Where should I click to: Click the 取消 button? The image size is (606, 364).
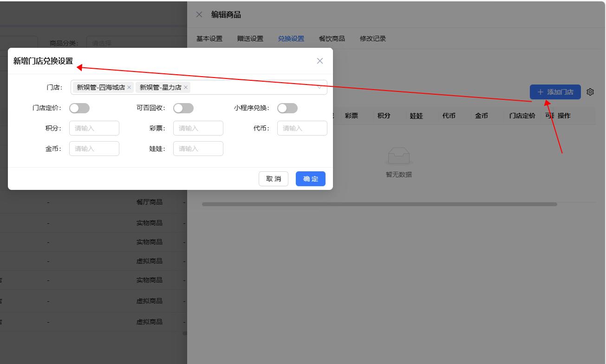point(274,179)
